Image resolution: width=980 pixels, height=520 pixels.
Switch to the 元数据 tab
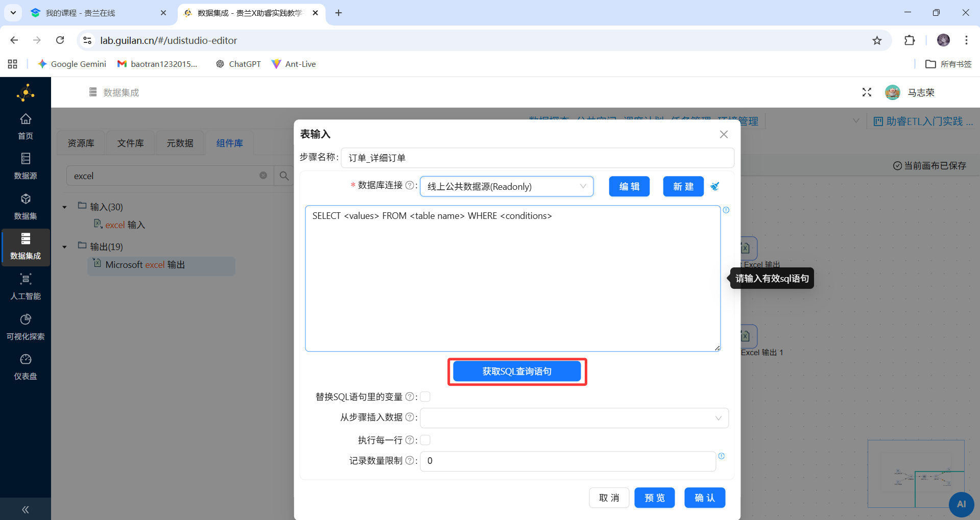pos(180,143)
